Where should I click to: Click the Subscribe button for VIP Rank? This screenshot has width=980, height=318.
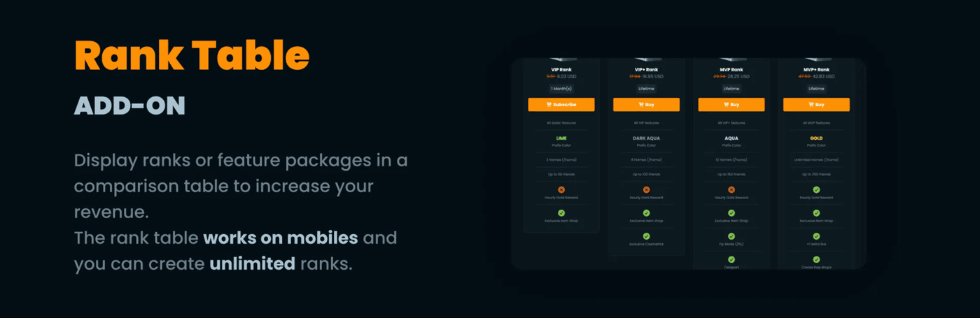pyautogui.click(x=561, y=105)
